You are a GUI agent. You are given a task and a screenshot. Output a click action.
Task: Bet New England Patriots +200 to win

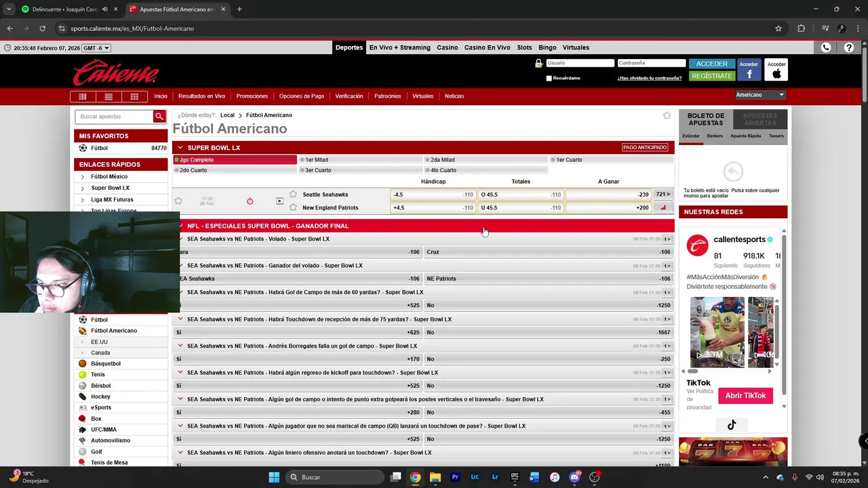point(608,208)
